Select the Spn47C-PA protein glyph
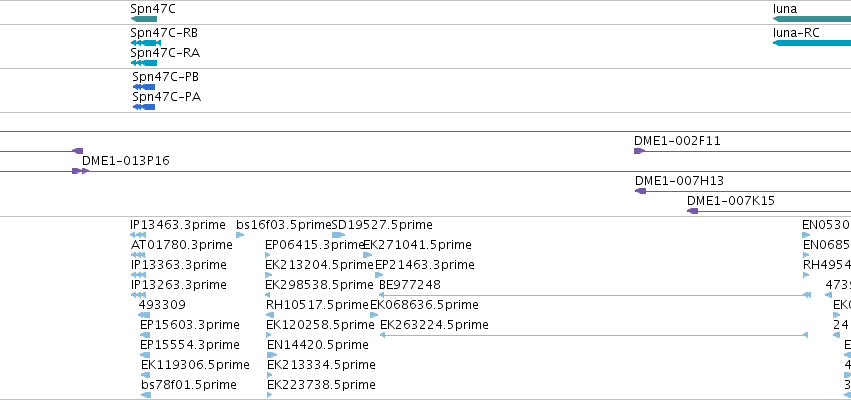Viewport: 851px width, 400px height. click(144, 107)
